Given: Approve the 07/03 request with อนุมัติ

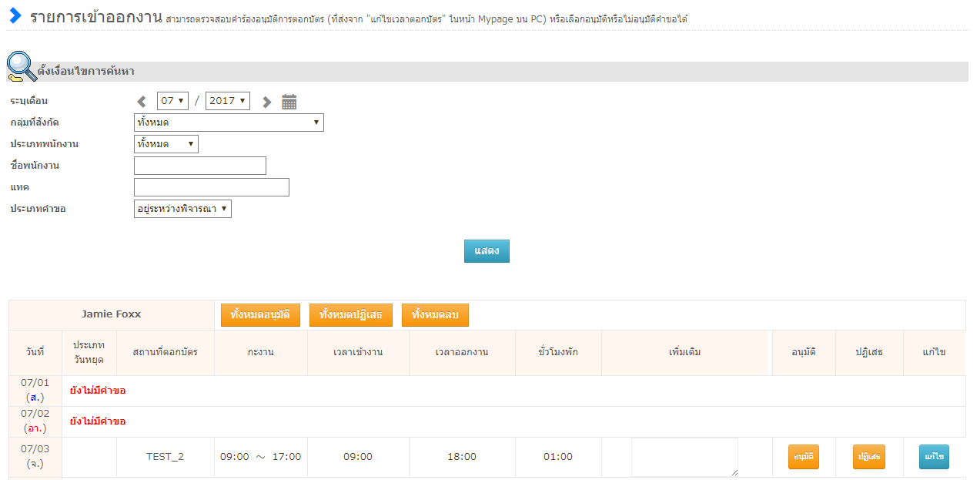Looking at the screenshot, I should 803,457.
